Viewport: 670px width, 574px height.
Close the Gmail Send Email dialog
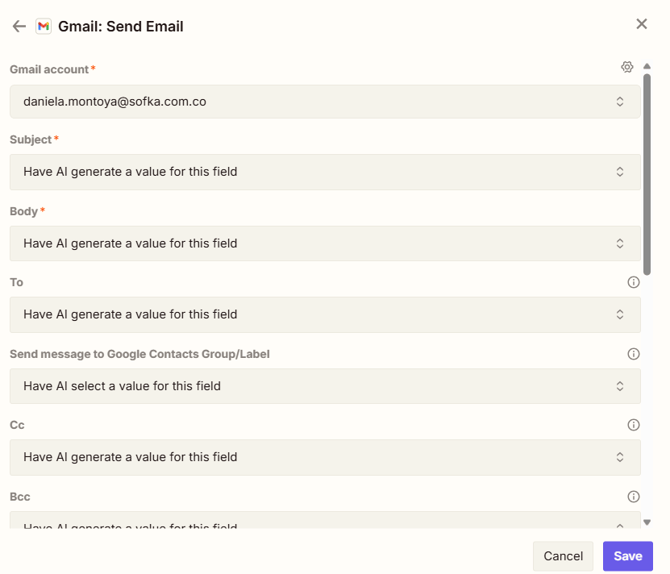(x=642, y=24)
